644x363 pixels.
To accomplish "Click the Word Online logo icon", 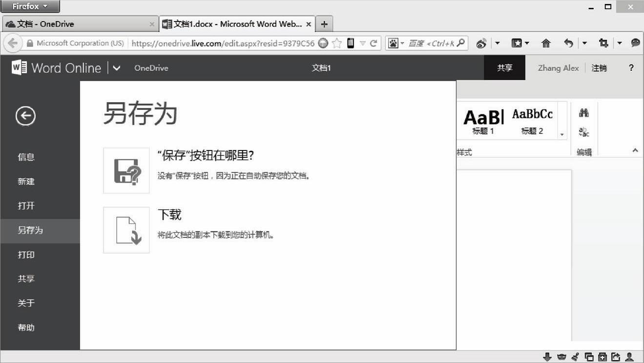I will [x=19, y=68].
